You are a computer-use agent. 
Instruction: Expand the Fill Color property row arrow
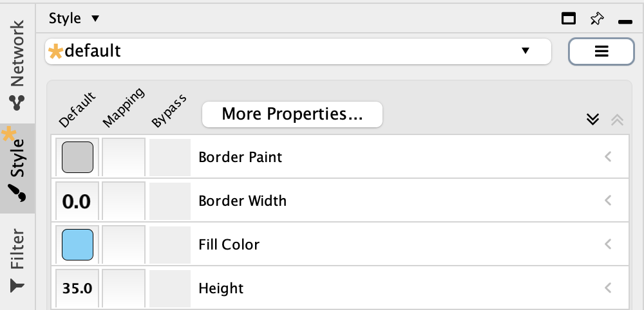[607, 244]
